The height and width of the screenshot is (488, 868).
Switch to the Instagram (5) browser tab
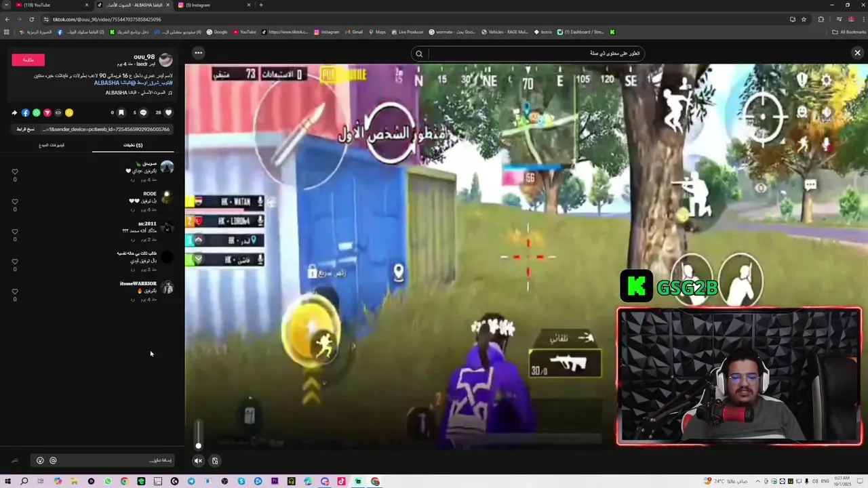tap(214, 5)
